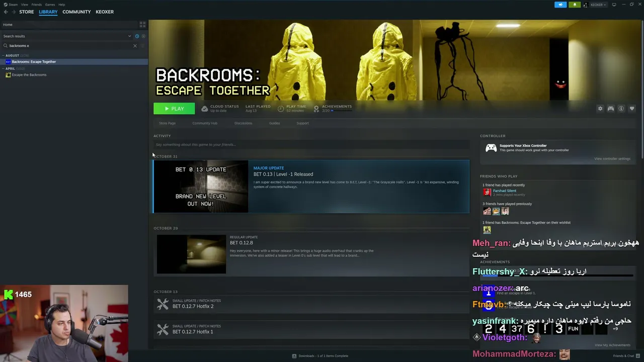Open BET 0.12.8 update thumbnail
644x362 pixels.
[x=191, y=254]
